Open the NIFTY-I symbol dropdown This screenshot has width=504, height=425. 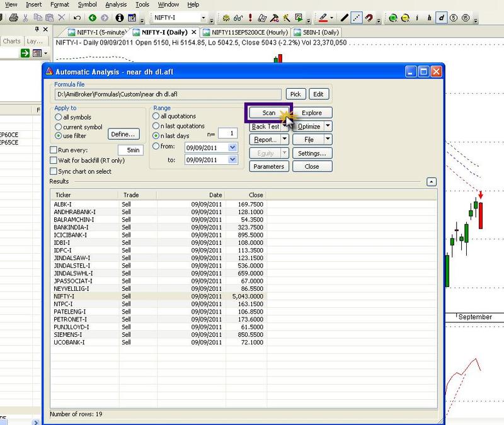(x=203, y=18)
